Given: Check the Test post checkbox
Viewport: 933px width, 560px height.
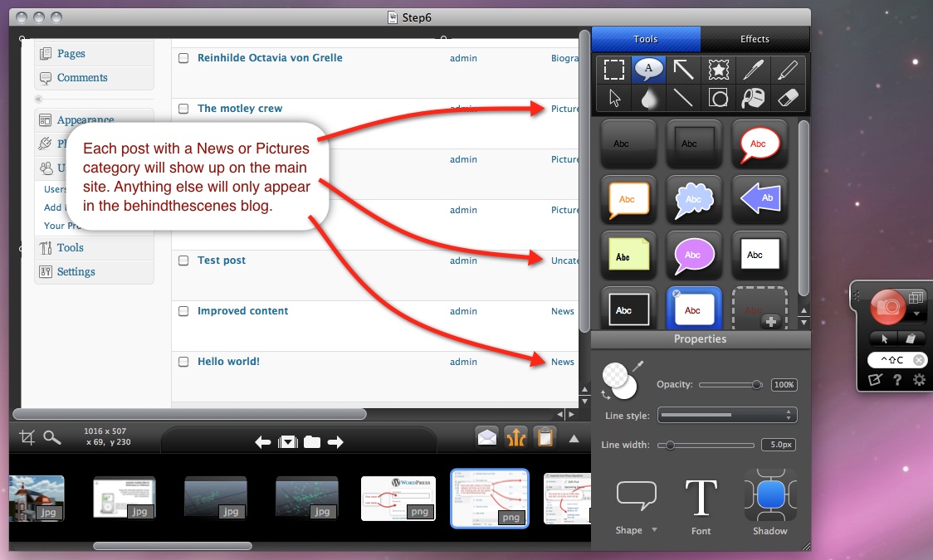Looking at the screenshot, I should (x=183, y=261).
